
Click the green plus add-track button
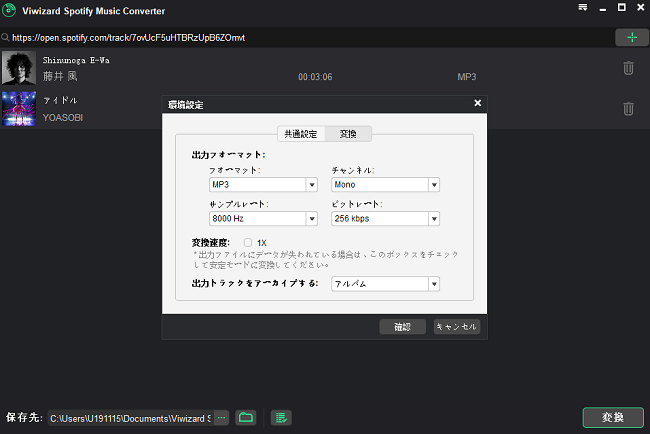pos(632,37)
